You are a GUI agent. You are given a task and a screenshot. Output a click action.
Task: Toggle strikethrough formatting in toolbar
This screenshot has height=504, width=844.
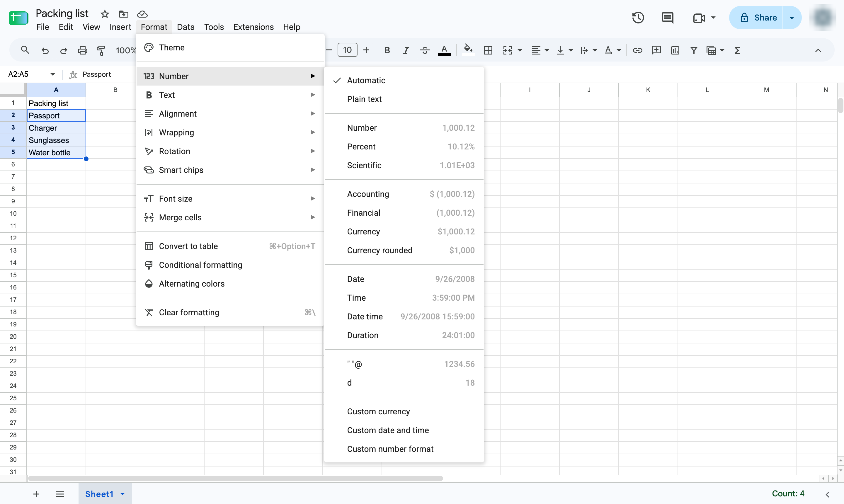coord(425,51)
